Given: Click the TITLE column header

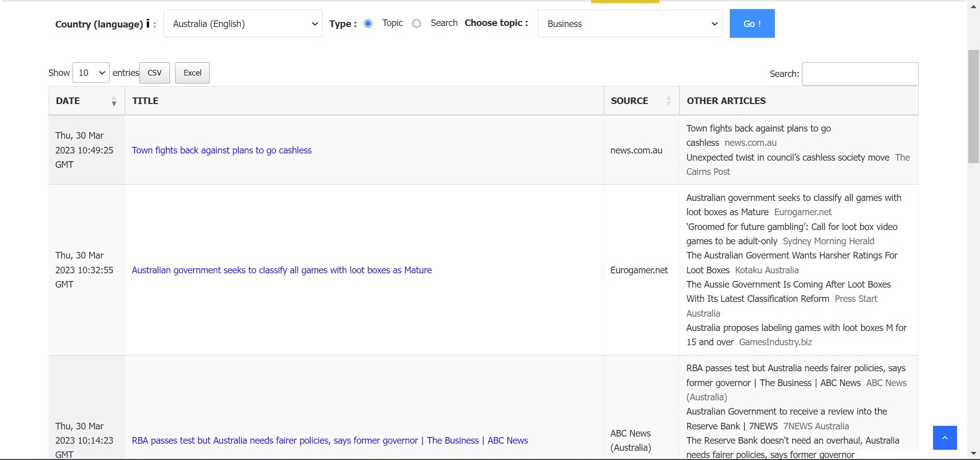Looking at the screenshot, I should click(x=145, y=101).
